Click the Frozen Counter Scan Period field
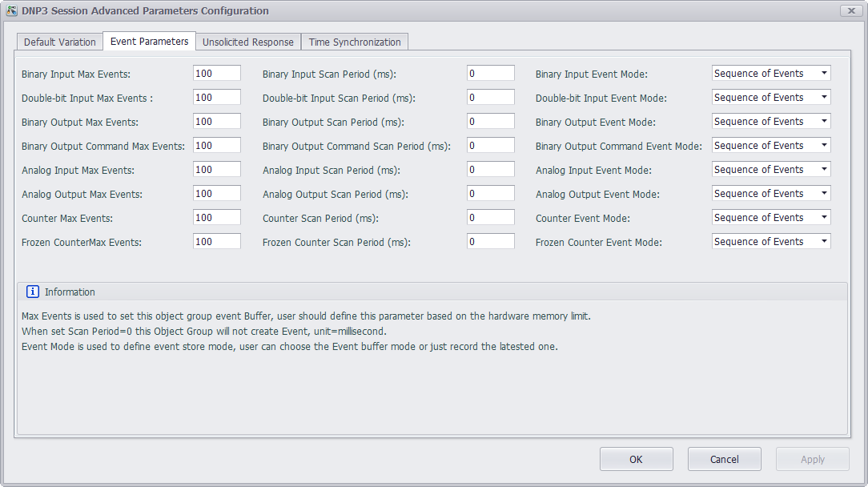 (490, 242)
